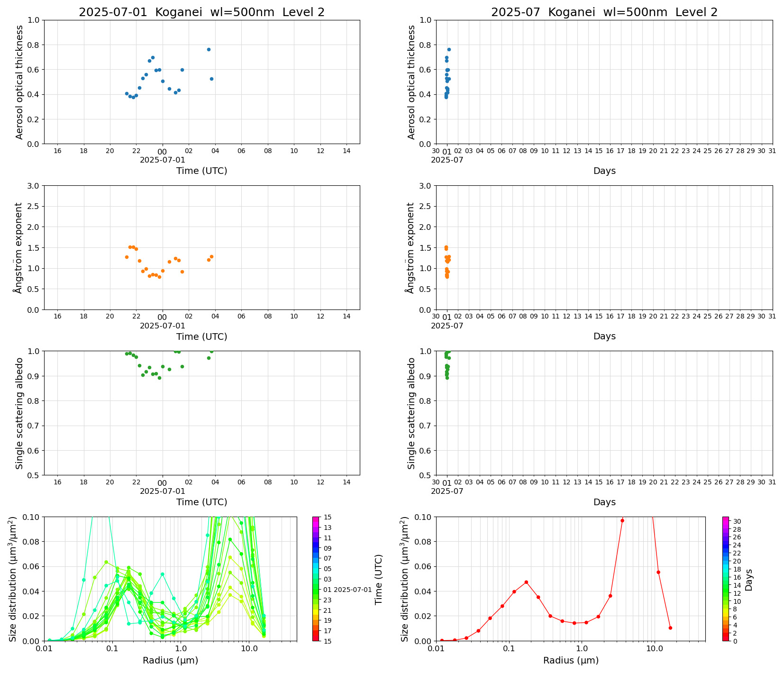Click the "31" day tick under the monthly aerosol plot
Screen dimensions: 784x673
(772, 151)
